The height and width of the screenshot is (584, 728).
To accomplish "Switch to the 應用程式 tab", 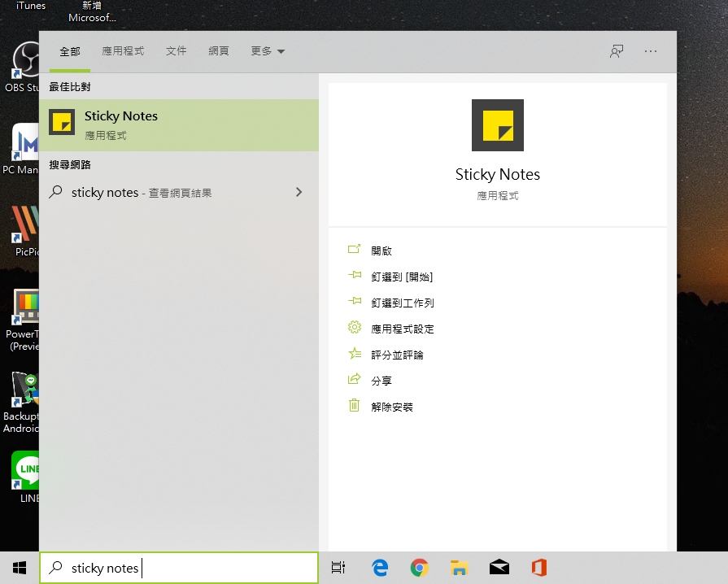I will pyautogui.click(x=123, y=51).
